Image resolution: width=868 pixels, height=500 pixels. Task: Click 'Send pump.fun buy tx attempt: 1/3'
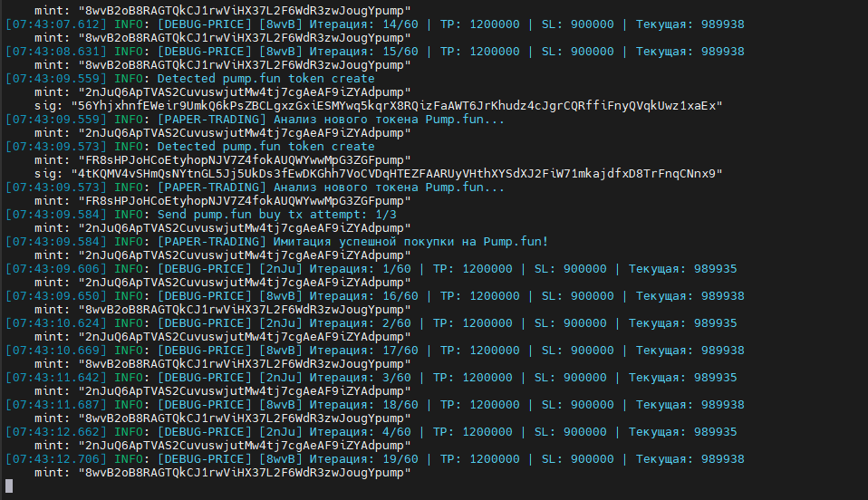[276, 215]
